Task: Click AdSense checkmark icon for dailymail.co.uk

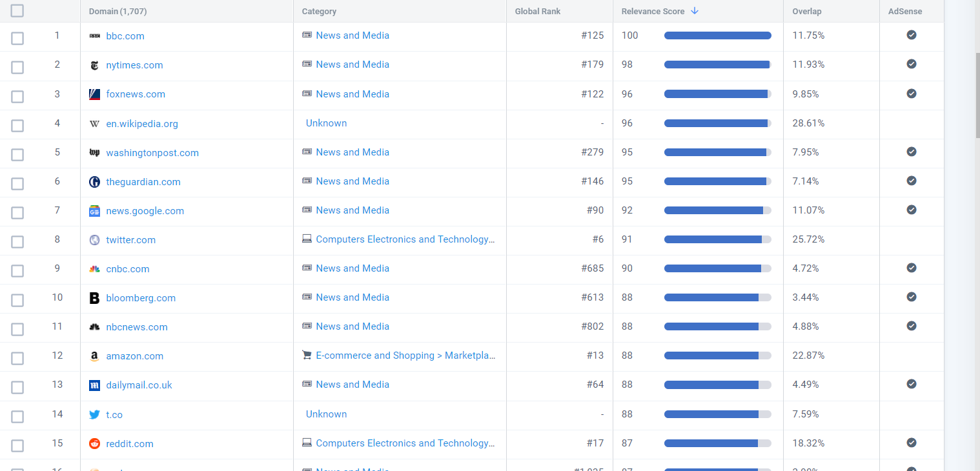Action: pos(912,384)
